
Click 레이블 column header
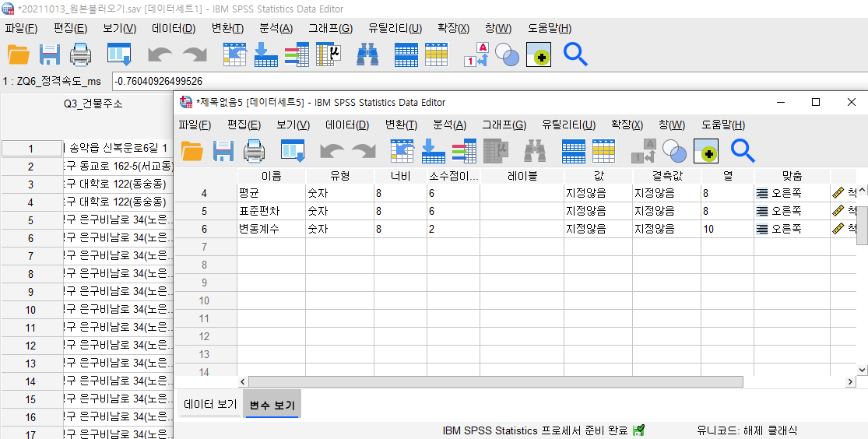pos(522,176)
